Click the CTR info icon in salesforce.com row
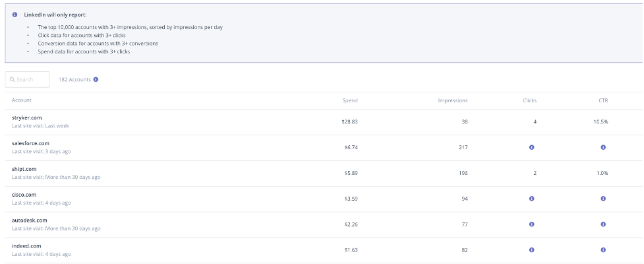 tap(603, 147)
